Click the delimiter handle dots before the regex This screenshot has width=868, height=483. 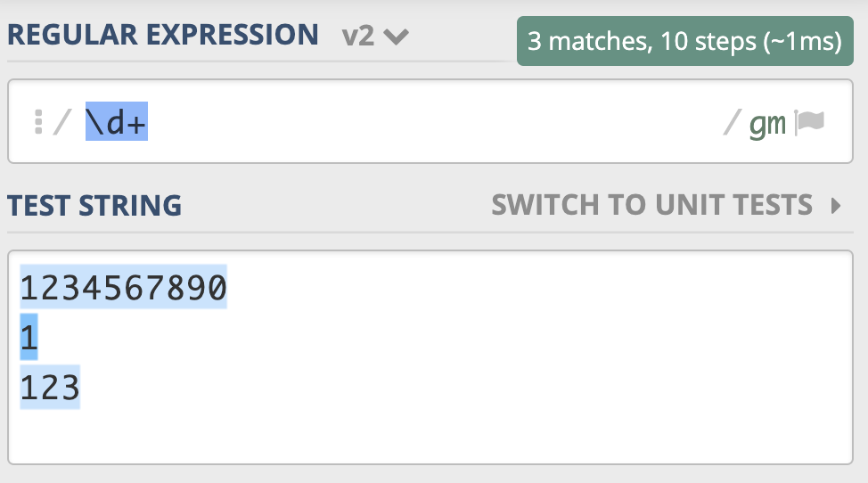click(37, 122)
